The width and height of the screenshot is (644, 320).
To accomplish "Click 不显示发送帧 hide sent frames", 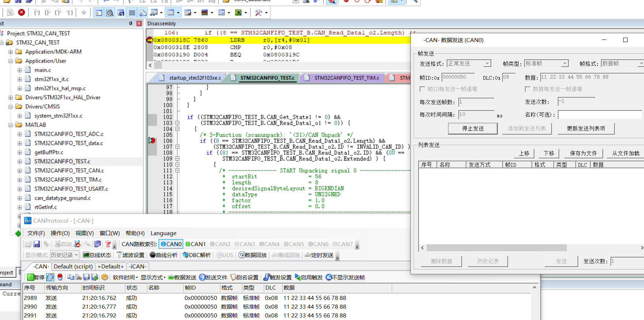I will pos(345,277).
